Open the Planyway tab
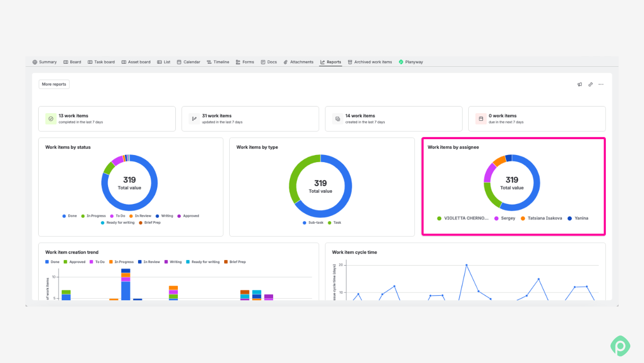Screen dimensions: 644x363 click(x=411, y=62)
